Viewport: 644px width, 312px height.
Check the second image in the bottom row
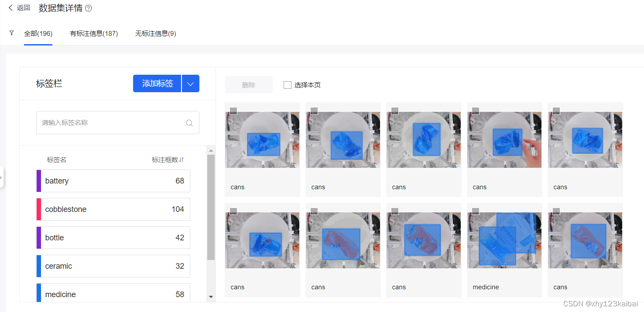point(314,211)
